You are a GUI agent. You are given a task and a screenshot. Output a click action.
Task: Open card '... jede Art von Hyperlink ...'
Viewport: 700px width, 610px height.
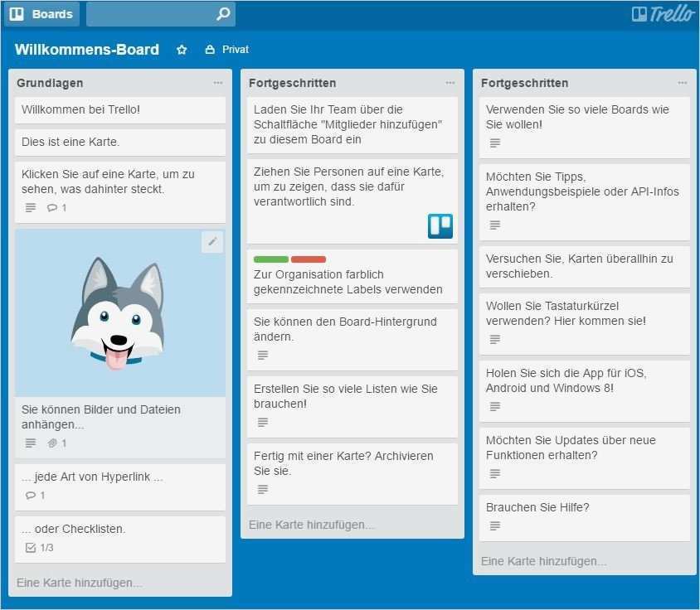[x=120, y=487]
